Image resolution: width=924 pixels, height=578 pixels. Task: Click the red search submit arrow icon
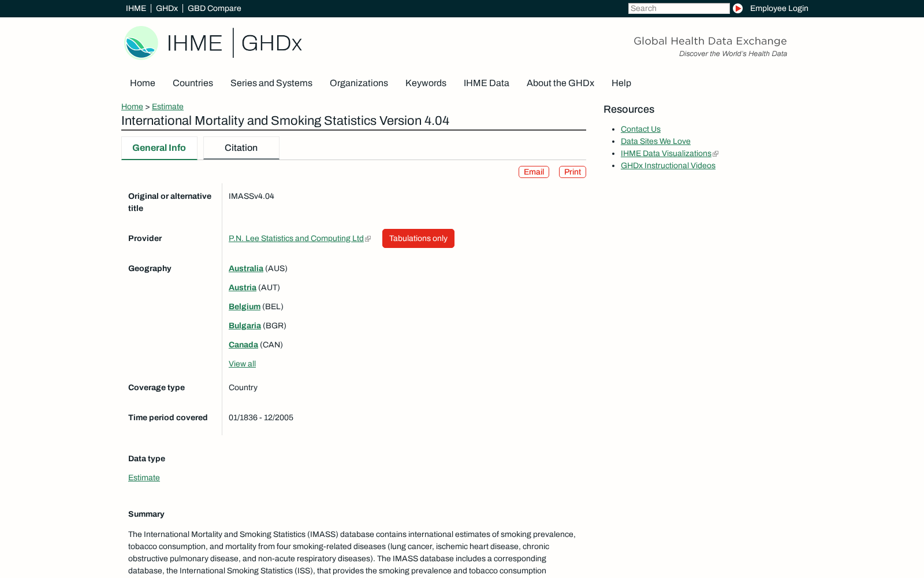click(737, 8)
